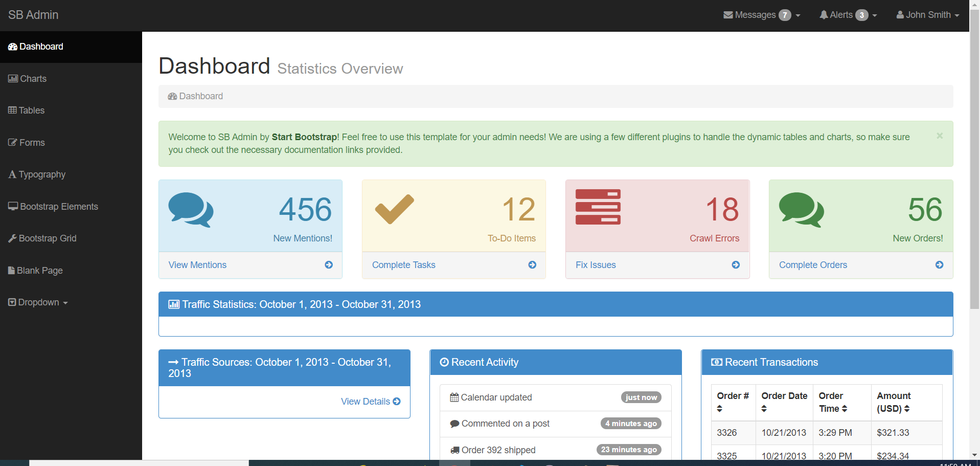Click the red list icon for Crawl Errors

coord(598,207)
